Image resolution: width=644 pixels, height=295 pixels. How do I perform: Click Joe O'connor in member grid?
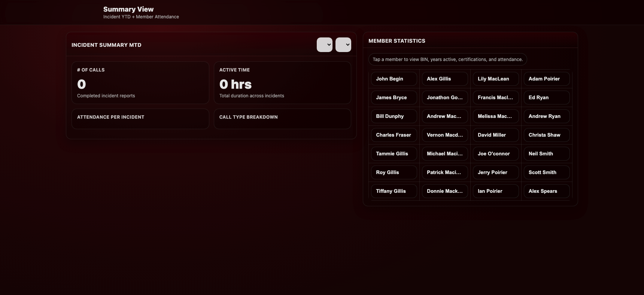pos(495,154)
